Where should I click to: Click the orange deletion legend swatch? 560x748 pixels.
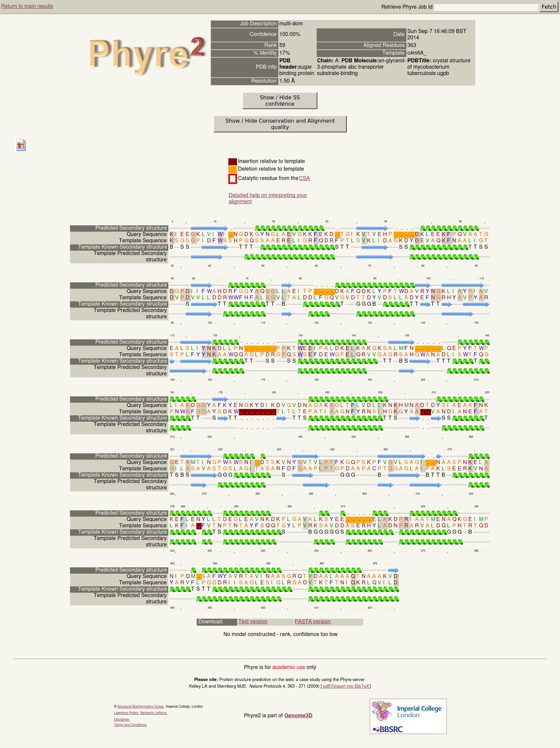coord(232,169)
